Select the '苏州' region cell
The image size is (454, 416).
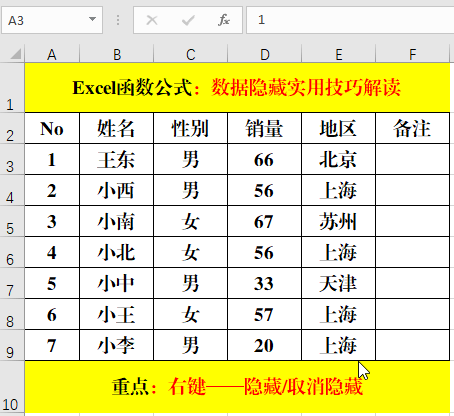[x=338, y=221]
